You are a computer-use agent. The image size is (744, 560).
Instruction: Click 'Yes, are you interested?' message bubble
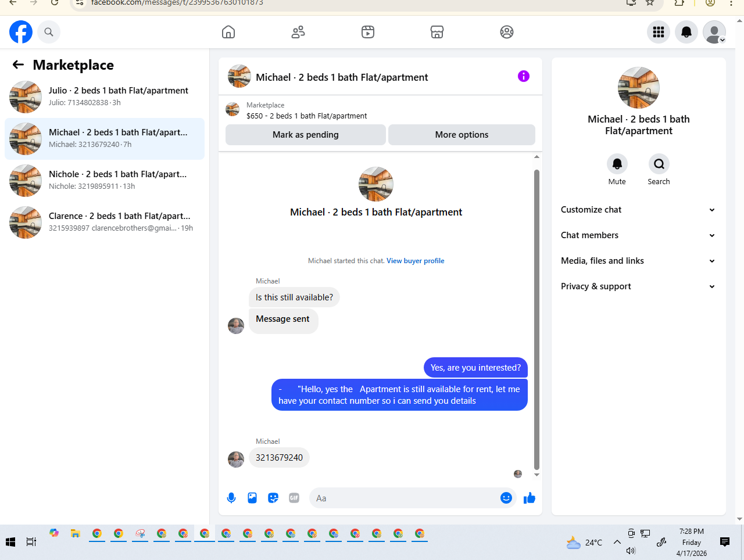click(475, 368)
